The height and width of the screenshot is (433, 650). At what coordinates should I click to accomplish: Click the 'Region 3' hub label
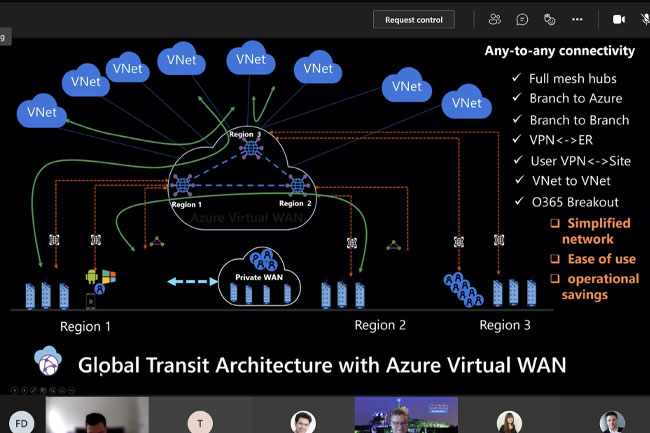[245, 134]
